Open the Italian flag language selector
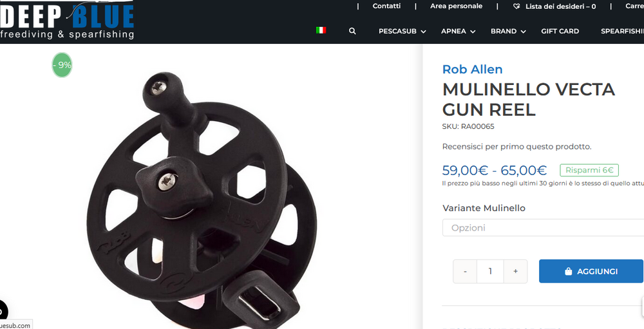Image resolution: width=644 pixels, height=329 pixels. 321,30
